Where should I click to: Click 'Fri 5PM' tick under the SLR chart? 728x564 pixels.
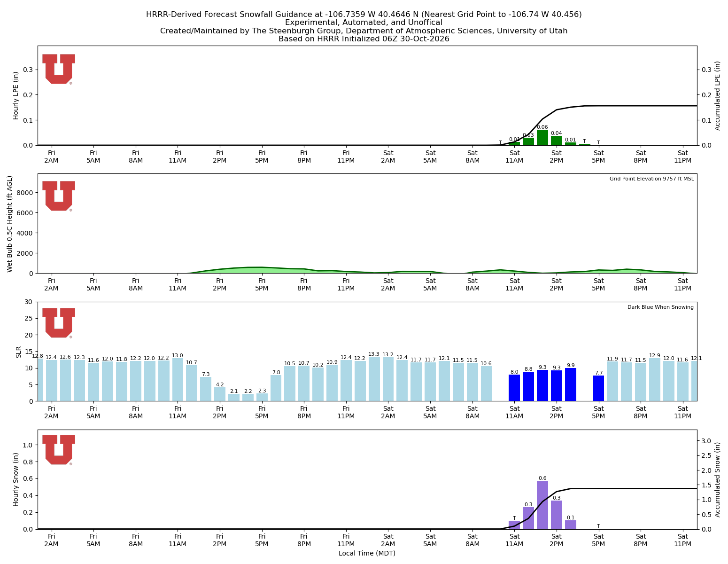click(262, 412)
